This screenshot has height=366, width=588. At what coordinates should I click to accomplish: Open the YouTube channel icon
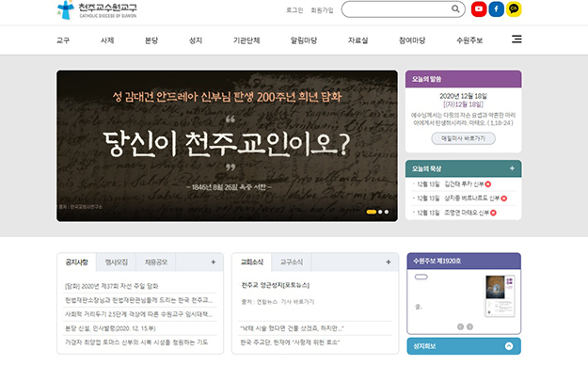[x=479, y=9]
